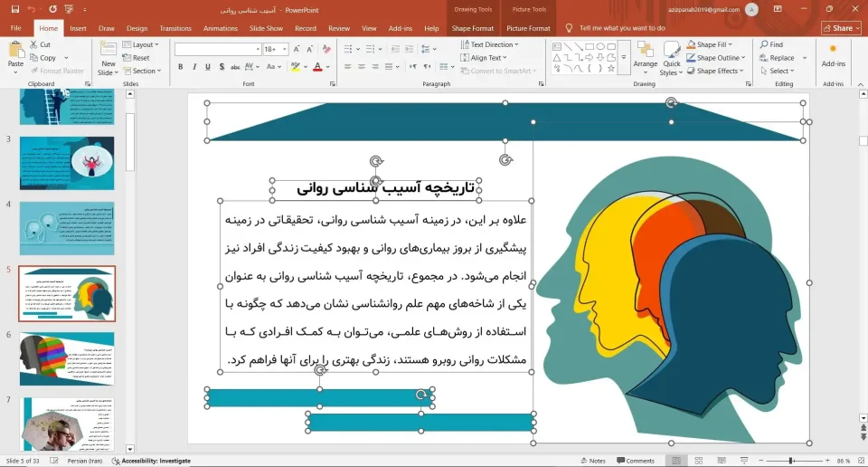Viewport: 868px width, 467px height.
Task: Click the font color red A swatch
Action: (317, 66)
